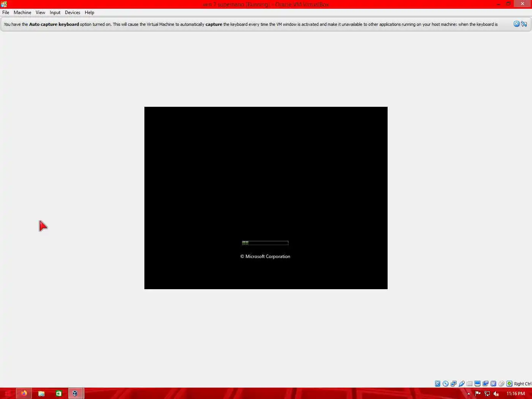
Task: Switch to Firefox on the taskbar
Action: click(x=24, y=393)
